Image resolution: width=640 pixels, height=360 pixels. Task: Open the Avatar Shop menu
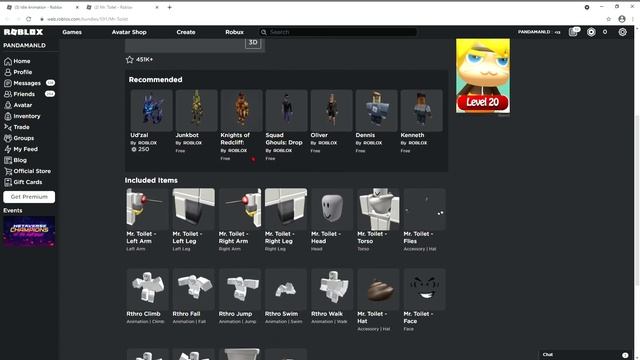tap(129, 32)
